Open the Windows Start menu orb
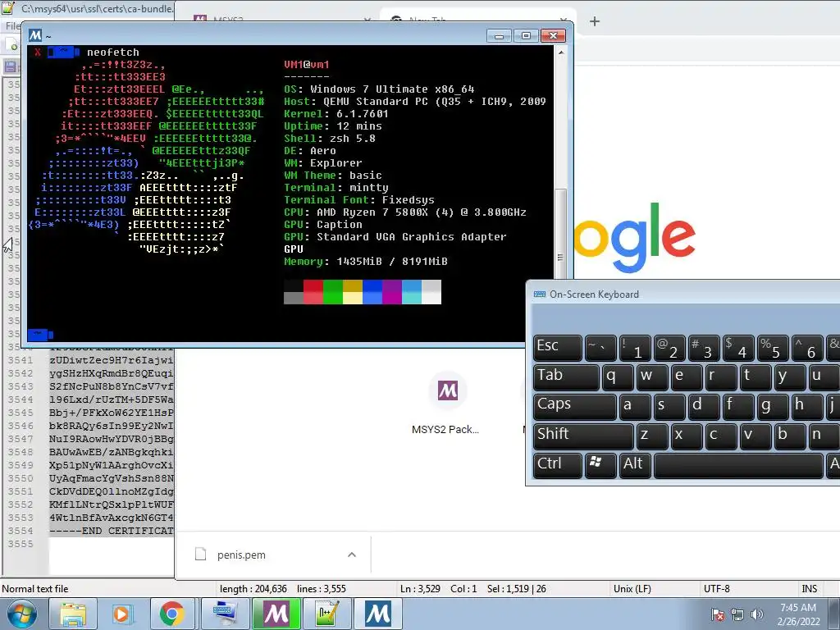840x630 pixels. pyautogui.click(x=22, y=614)
